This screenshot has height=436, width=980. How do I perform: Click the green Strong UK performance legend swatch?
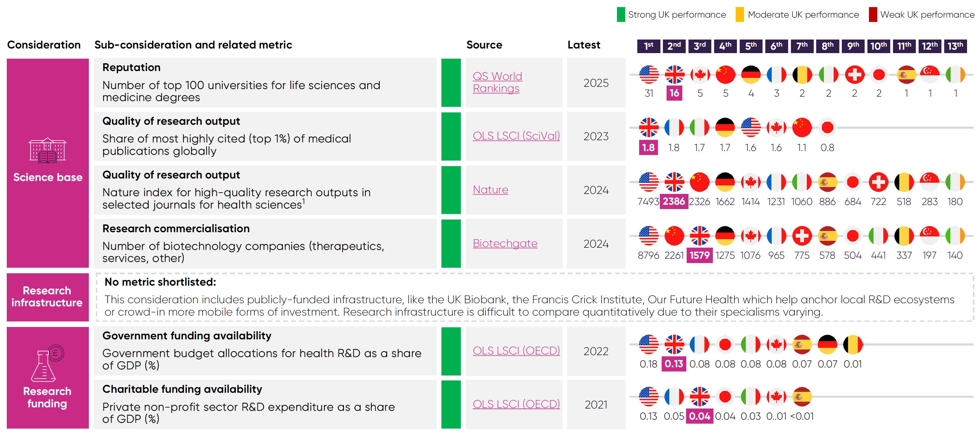(621, 15)
